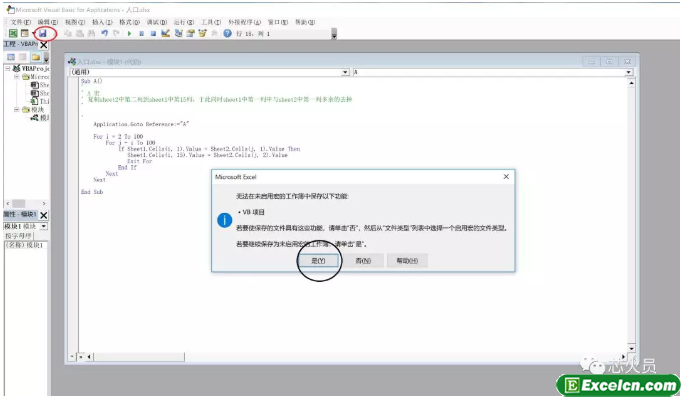
Task: Open the 调试(D) menu
Action: (x=156, y=22)
